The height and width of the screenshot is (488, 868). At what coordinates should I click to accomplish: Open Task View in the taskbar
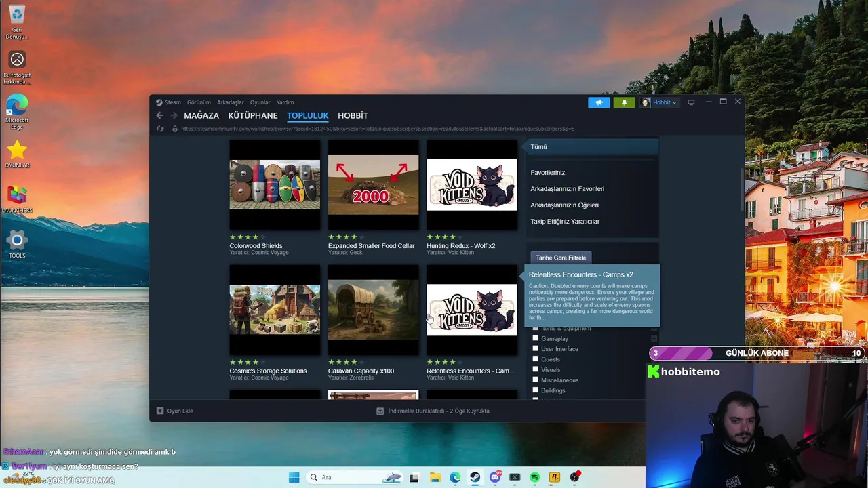(414, 477)
